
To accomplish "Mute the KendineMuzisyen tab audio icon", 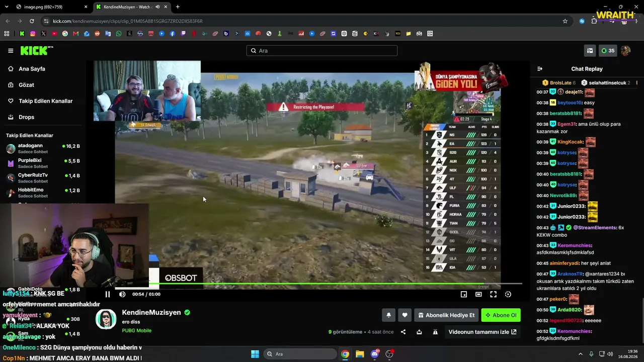I will point(157,7).
